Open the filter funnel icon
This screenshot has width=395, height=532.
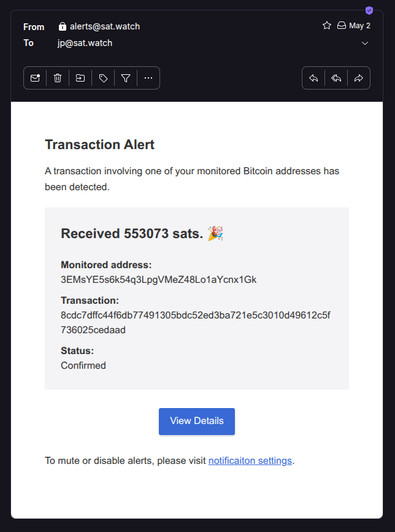pyautogui.click(x=126, y=78)
